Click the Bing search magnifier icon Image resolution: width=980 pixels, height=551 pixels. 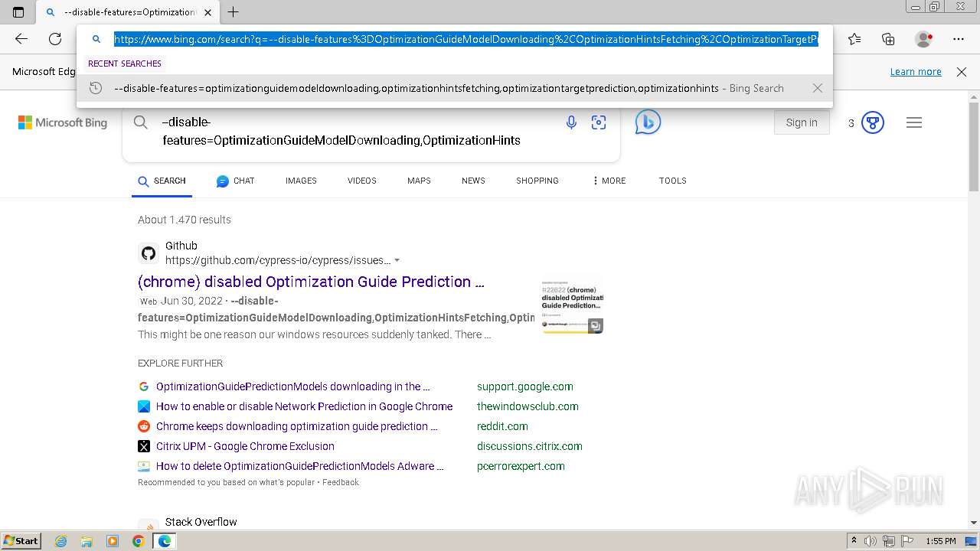click(x=141, y=122)
